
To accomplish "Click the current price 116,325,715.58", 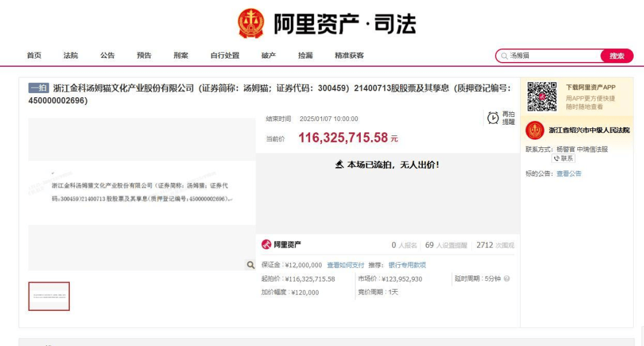I will [343, 138].
